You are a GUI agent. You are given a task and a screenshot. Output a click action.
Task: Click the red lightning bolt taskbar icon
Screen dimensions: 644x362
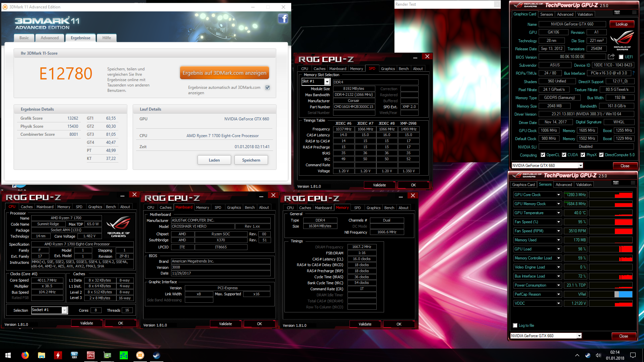click(x=58, y=355)
